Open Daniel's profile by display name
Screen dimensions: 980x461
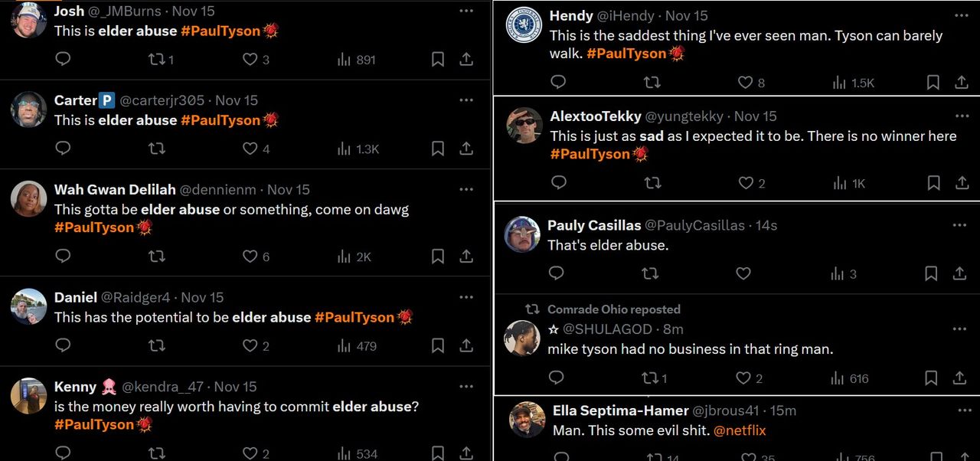tap(76, 297)
